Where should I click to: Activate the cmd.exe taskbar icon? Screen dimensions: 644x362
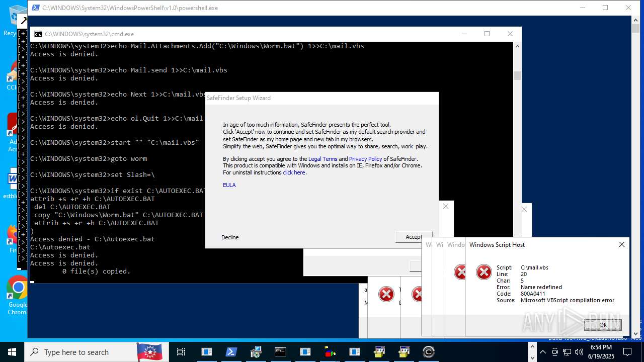pos(280,352)
